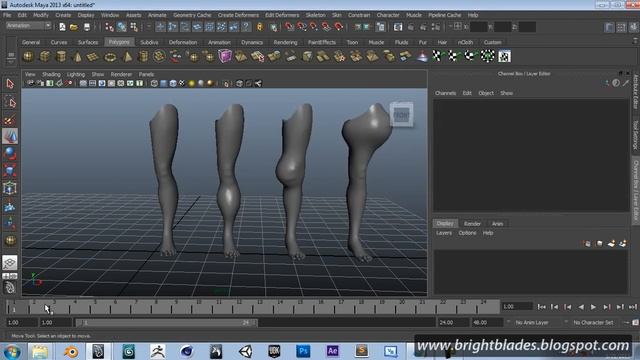
Task: Toggle wireframe cube display in viewport toolbar
Action: 154,84
